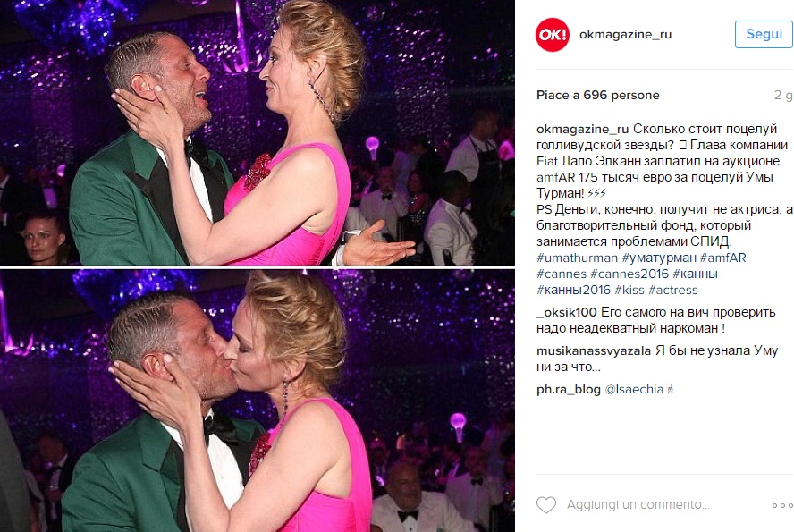Click the OK! magazine profile avatar

pyautogui.click(x=553, y=34)
